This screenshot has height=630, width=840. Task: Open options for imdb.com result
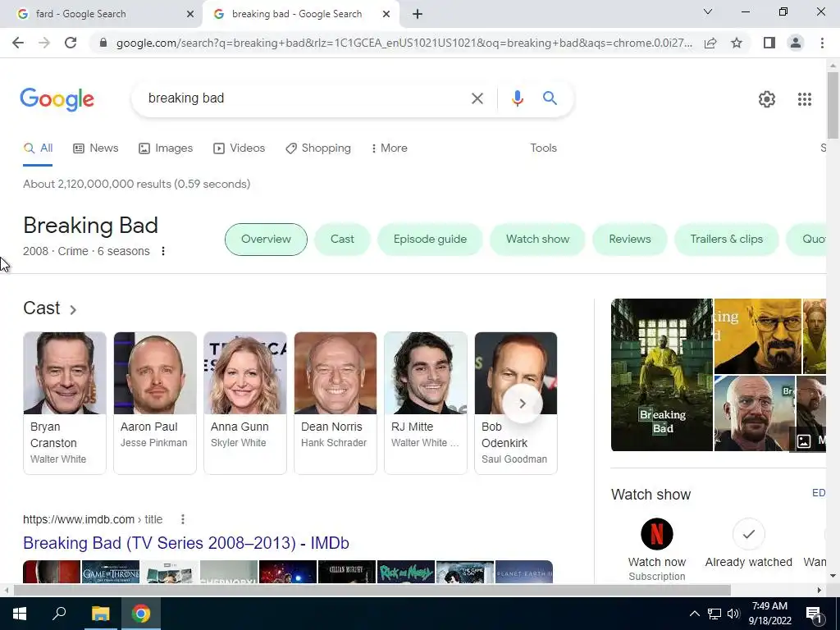(x=183, y=519)
